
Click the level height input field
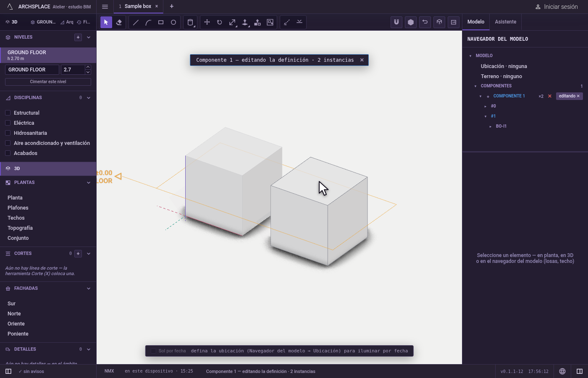tap(73, 70)
